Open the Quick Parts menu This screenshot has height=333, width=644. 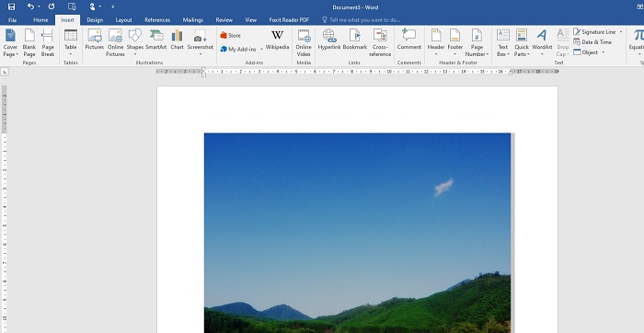point(522,42)
